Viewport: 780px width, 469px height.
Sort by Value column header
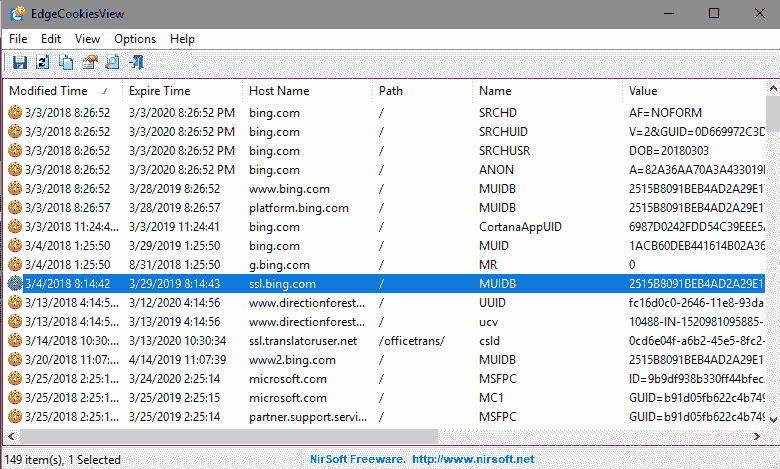coord(694,91)
